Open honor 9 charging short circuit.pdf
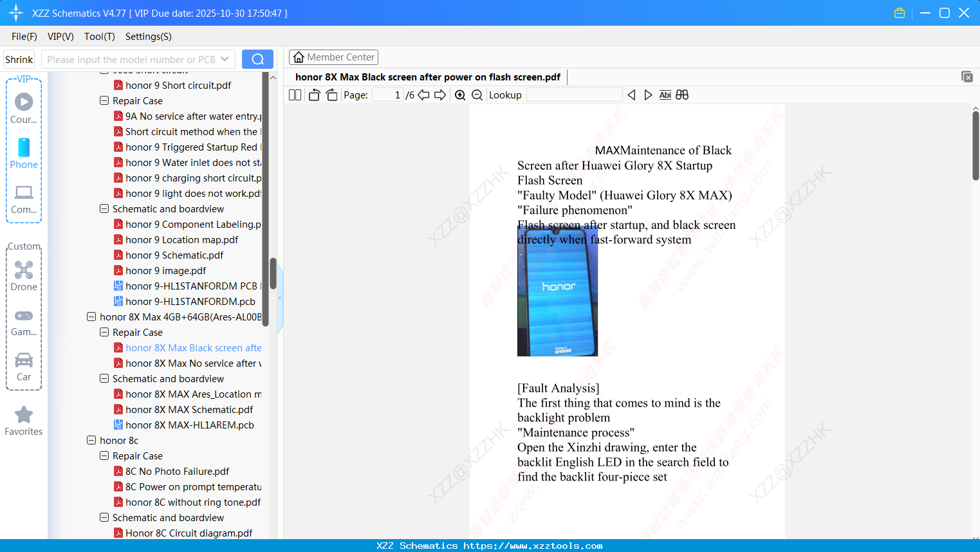Image resolution: width=980 pixels, height=552 pixels. coord(187,178)
